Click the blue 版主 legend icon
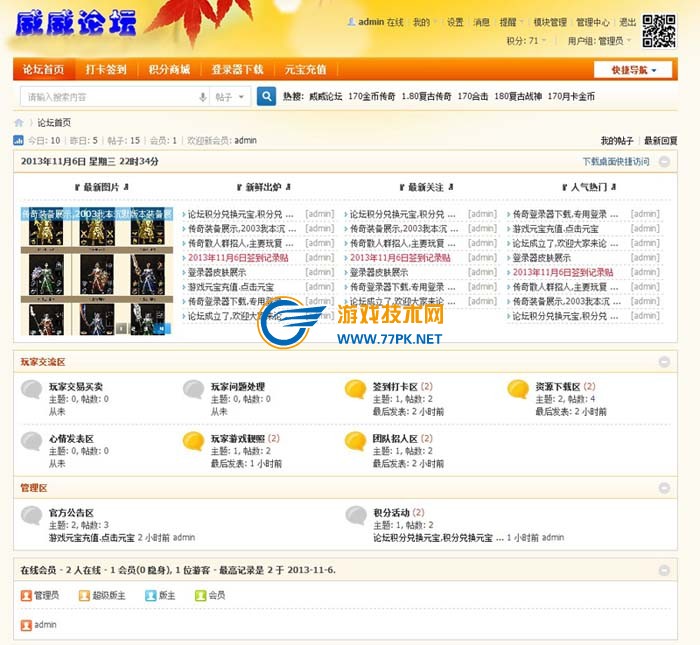This screenshot has width=700, height=645. [x=150, y=595]
